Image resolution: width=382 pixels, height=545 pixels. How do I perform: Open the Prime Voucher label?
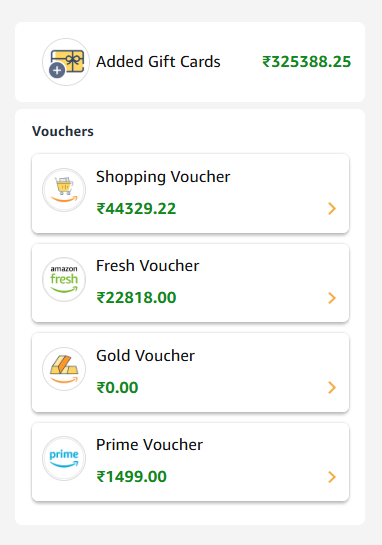tap(149, 445)
